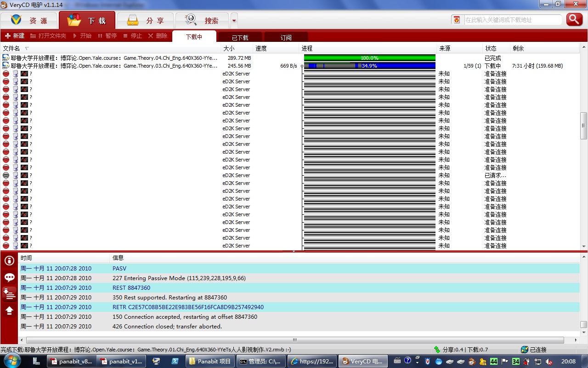Image resolution: width=588 pixels, height=368 pixels.
Task: Switch to the panabit_v8 PDF taskbar item
Action: [x=71, y=362]
